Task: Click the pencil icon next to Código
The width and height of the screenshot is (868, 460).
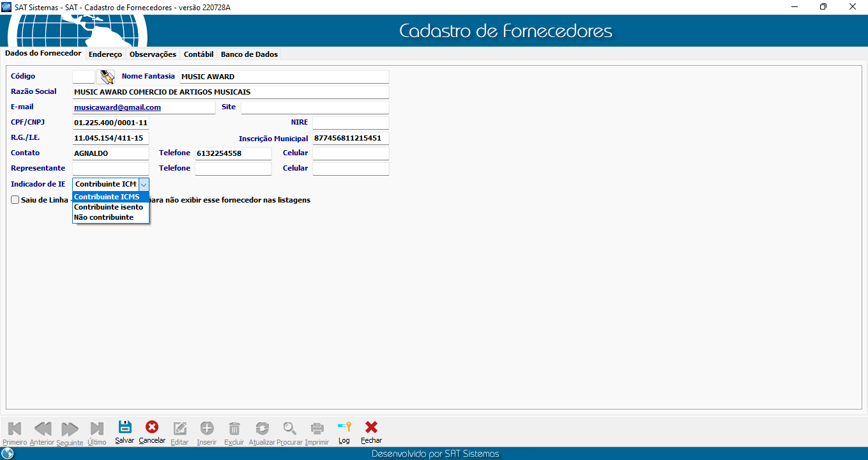Action: click(105, 77)
